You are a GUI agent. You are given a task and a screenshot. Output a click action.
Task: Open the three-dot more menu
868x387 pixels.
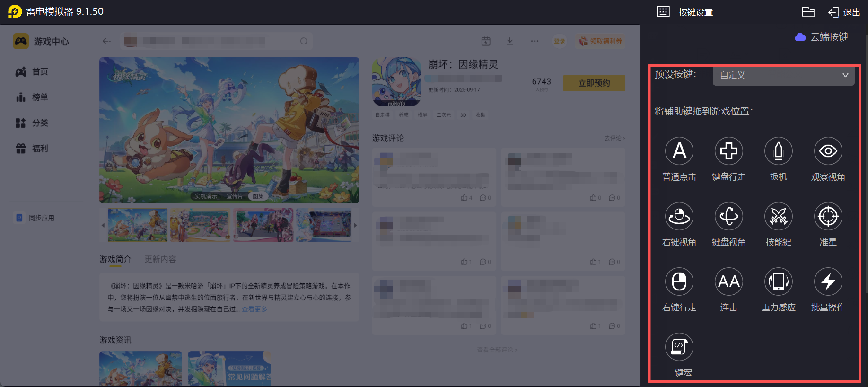535,41
